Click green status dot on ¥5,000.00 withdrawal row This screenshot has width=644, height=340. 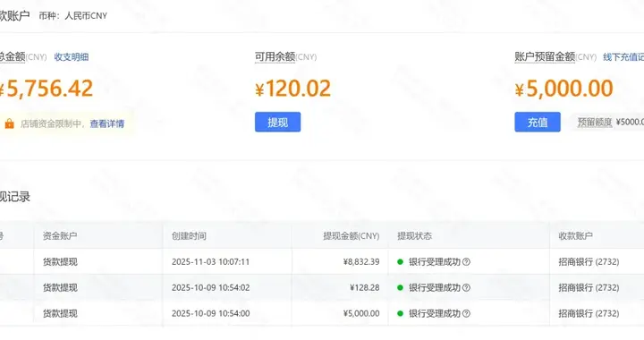(x=400, y=314)
